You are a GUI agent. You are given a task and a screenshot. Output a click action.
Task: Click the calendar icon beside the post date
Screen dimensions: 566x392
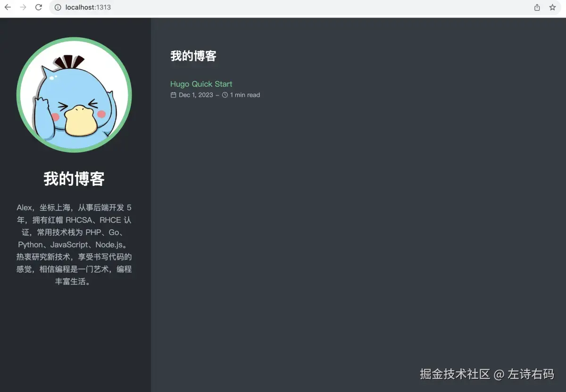click(174, 95)
